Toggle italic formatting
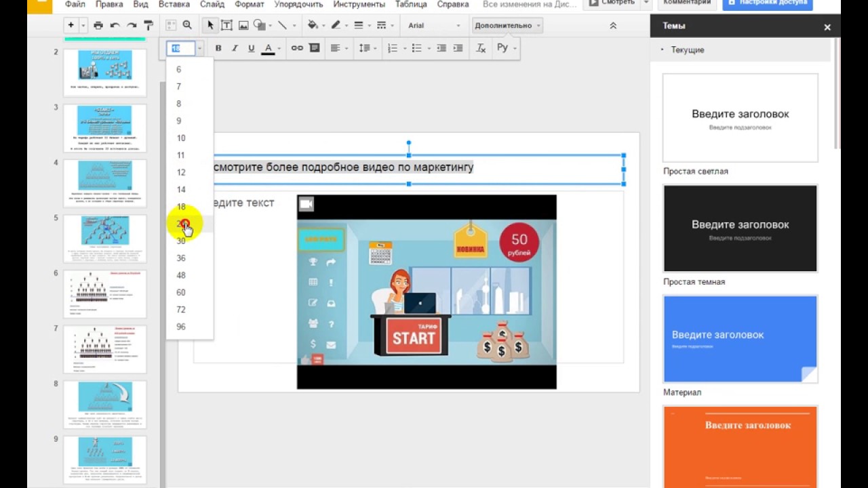The height and width of the screenshot is (488, 868). point(235,48)
